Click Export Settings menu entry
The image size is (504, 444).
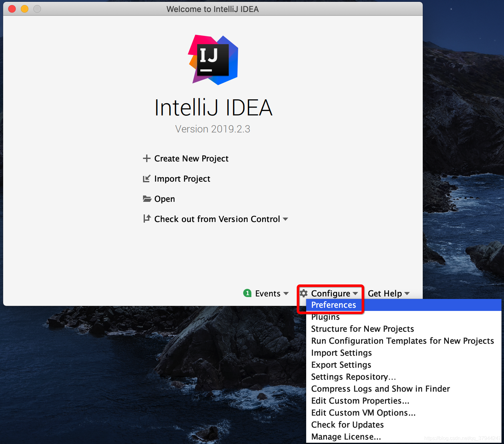[x=404, y=365]
